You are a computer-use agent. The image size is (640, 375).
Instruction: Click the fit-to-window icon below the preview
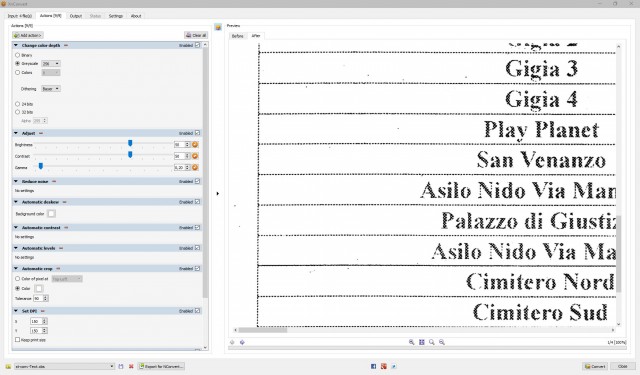(x=422, y=342)
